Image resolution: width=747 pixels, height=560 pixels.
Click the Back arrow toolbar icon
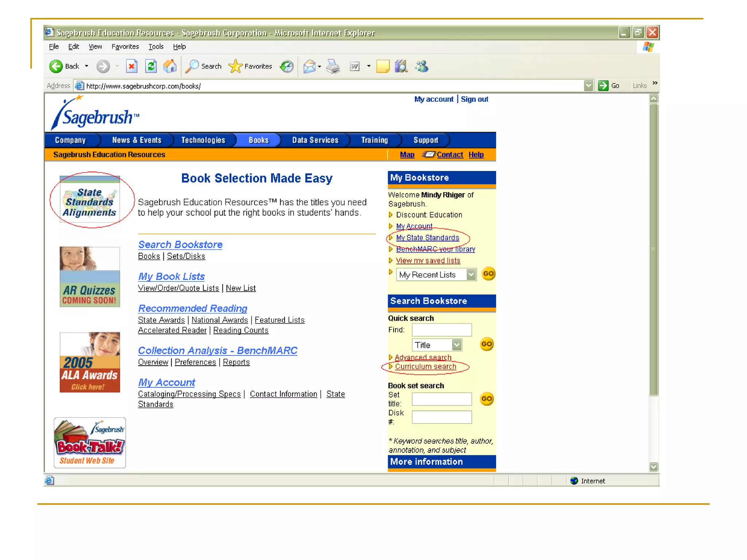click(x=56, y=66)
